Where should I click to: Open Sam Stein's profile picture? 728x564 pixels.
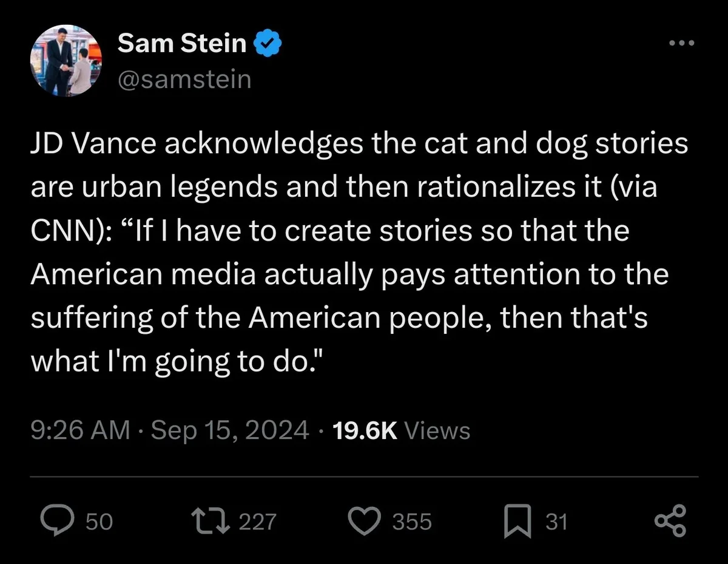coord(65,61)
